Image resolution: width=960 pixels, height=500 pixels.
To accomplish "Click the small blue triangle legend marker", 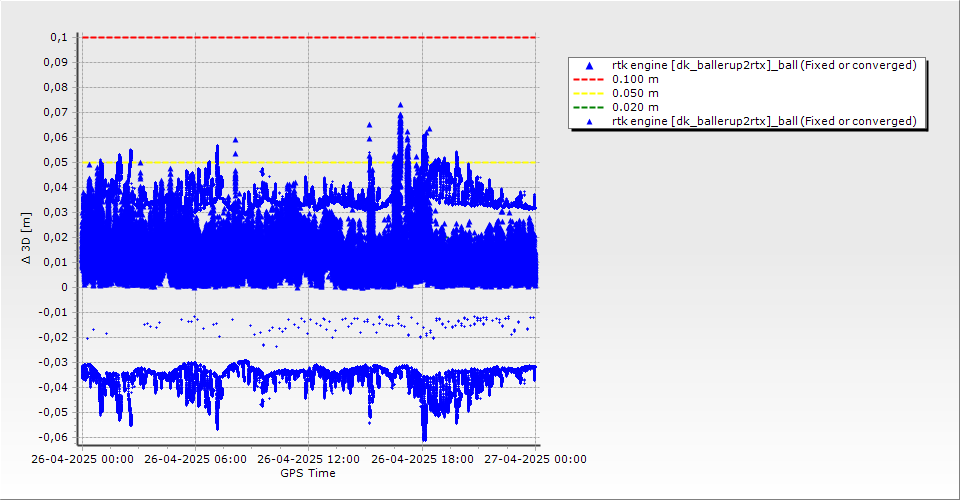I will (590, 122).
